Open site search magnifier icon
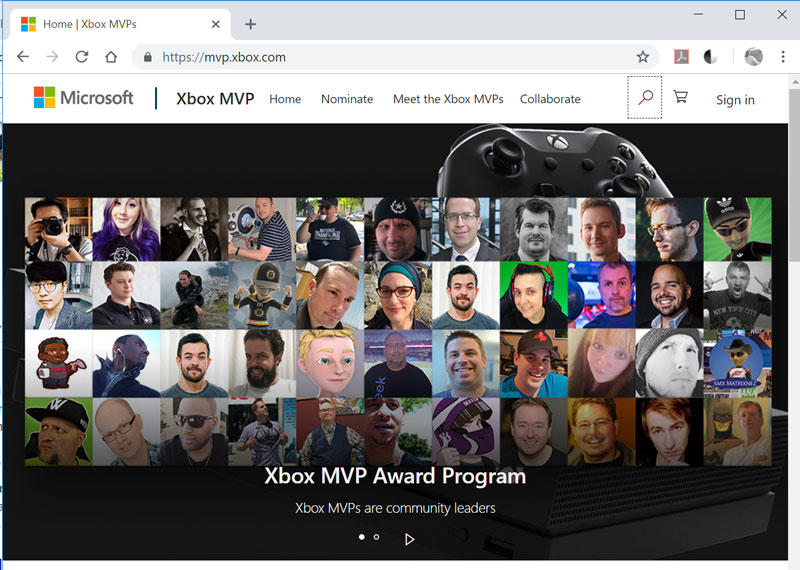 [x=645, y=97]
